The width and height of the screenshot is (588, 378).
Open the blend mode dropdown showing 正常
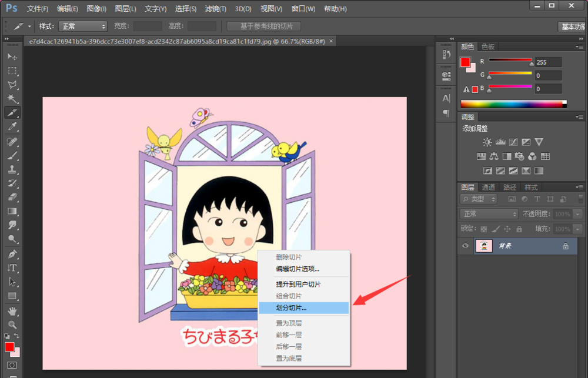[487, 213]
